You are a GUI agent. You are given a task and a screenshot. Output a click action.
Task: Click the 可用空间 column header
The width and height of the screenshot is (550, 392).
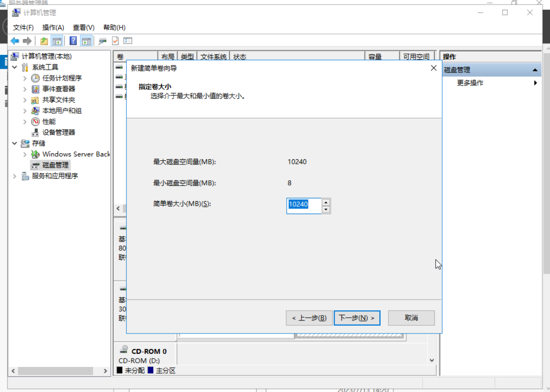pyautogui.click(x=418, y=57)
